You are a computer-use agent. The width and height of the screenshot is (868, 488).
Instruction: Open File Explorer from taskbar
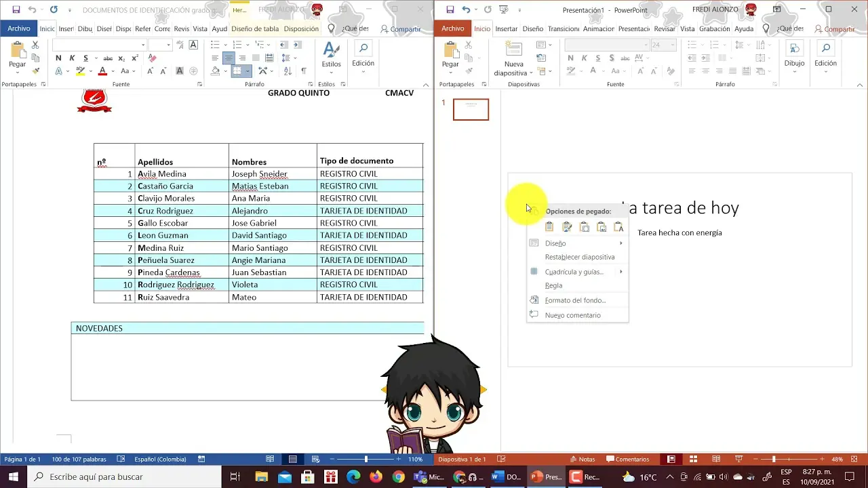[x=261, y=477]
